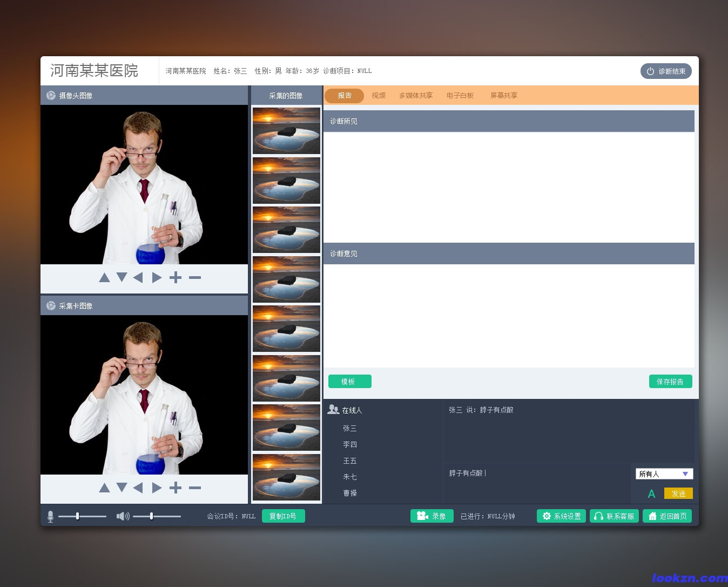Click the microphone icon in bottom bar
Screen dimensions: 728x587
click(x=50, y=517)
